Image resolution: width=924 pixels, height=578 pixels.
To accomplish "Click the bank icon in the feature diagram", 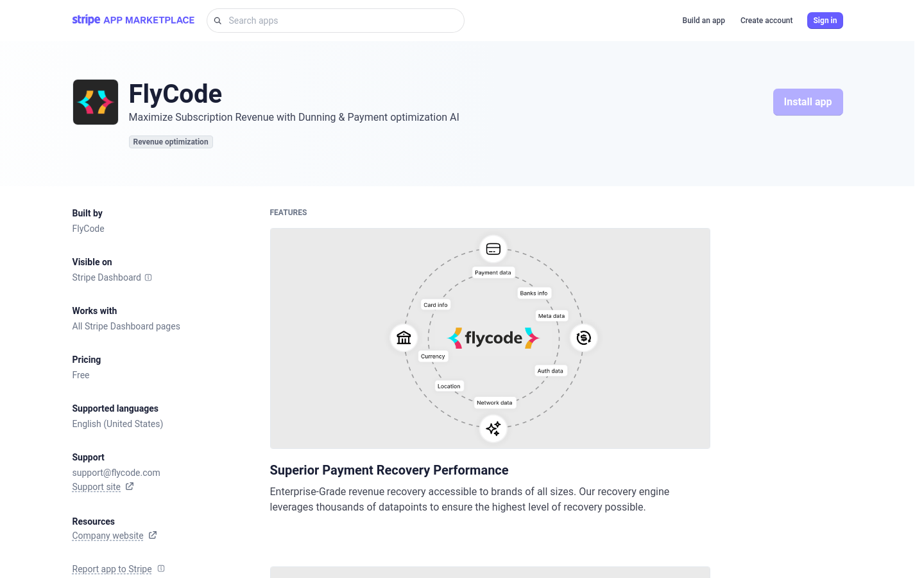I will tap(403, 337).
